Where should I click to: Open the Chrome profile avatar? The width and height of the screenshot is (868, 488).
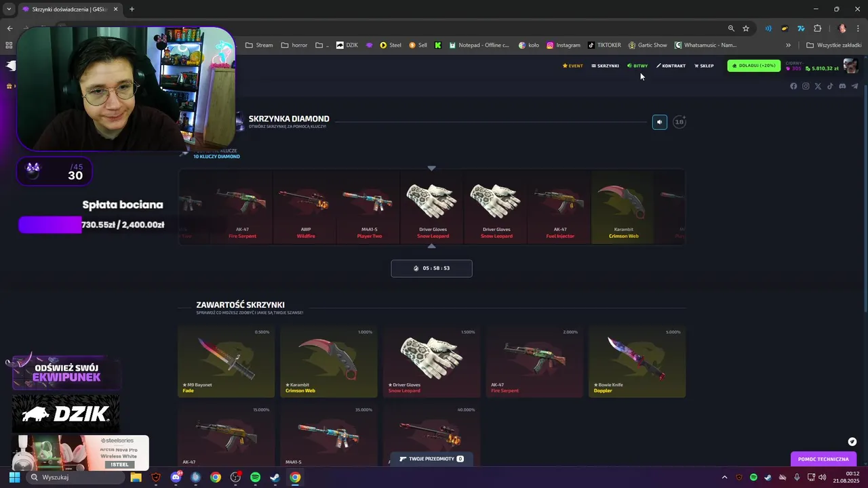[x=842, y=28]
